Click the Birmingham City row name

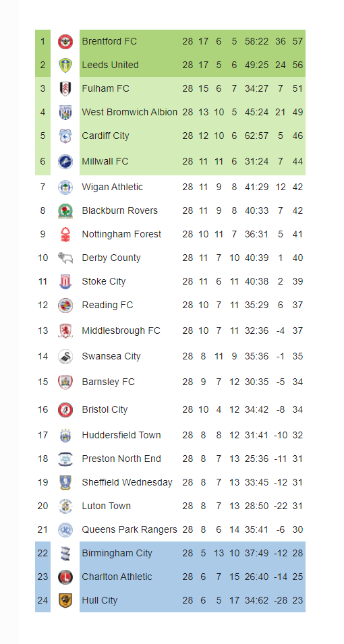tap(117, 553)
